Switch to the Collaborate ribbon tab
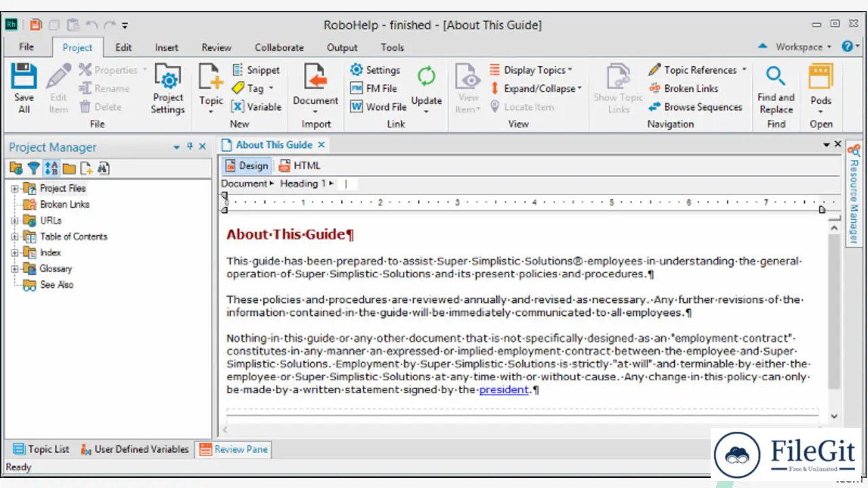Screen dimensions: 868x488 [279, 47]
